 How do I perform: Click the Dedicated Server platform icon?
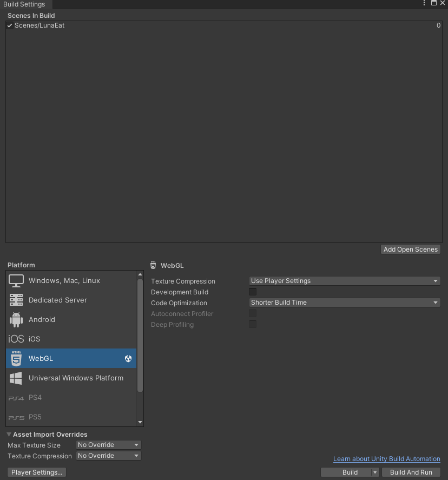16,300
